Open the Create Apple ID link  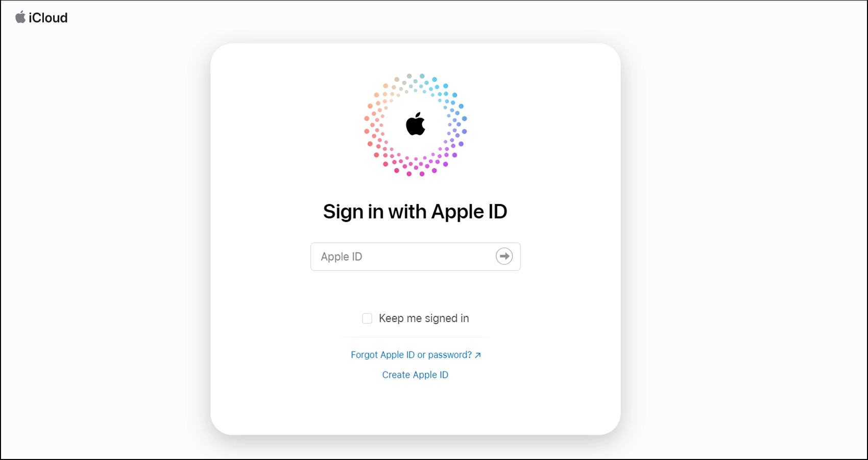pos(415,375)
